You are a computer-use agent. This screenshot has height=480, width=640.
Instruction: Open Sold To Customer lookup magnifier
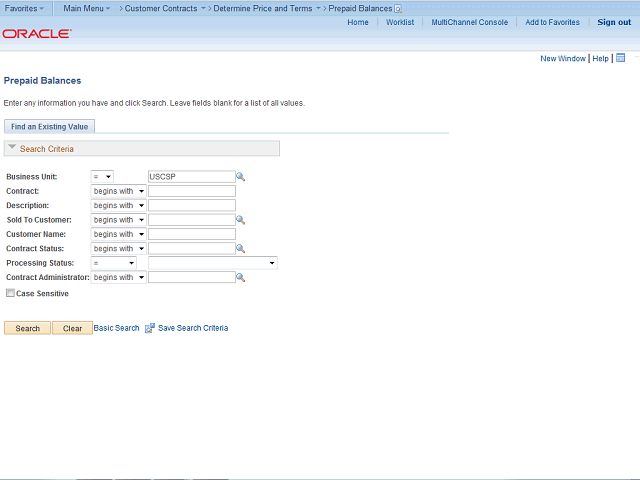240,220
